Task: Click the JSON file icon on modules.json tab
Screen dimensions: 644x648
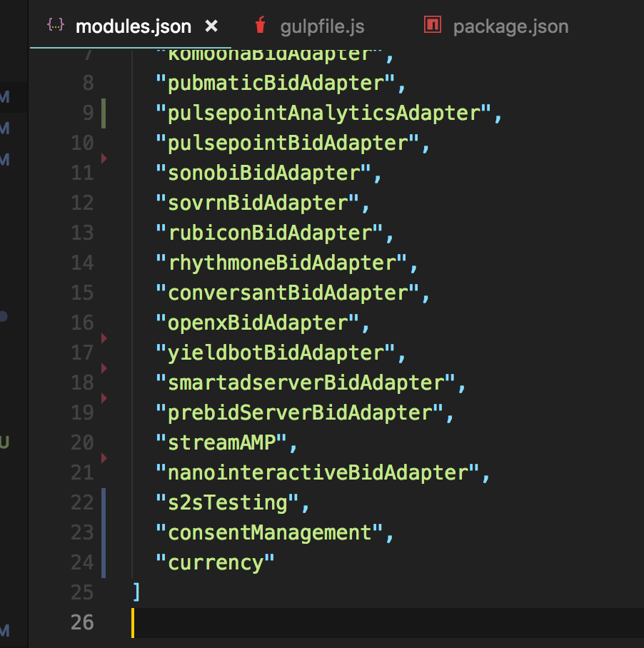Action: click(56, 26)
